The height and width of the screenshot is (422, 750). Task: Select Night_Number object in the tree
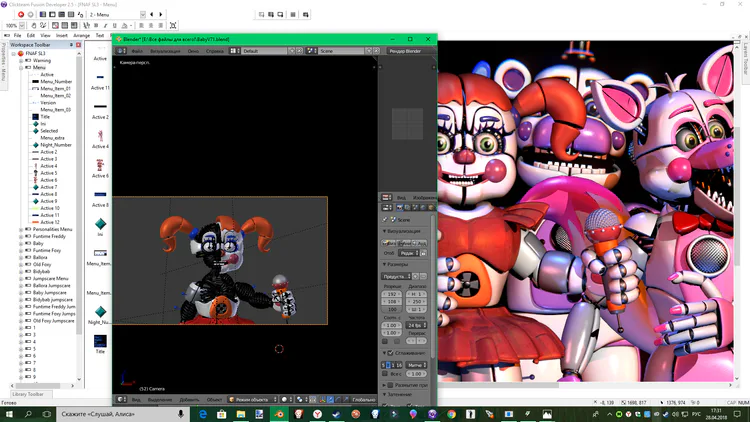(56, 145)
